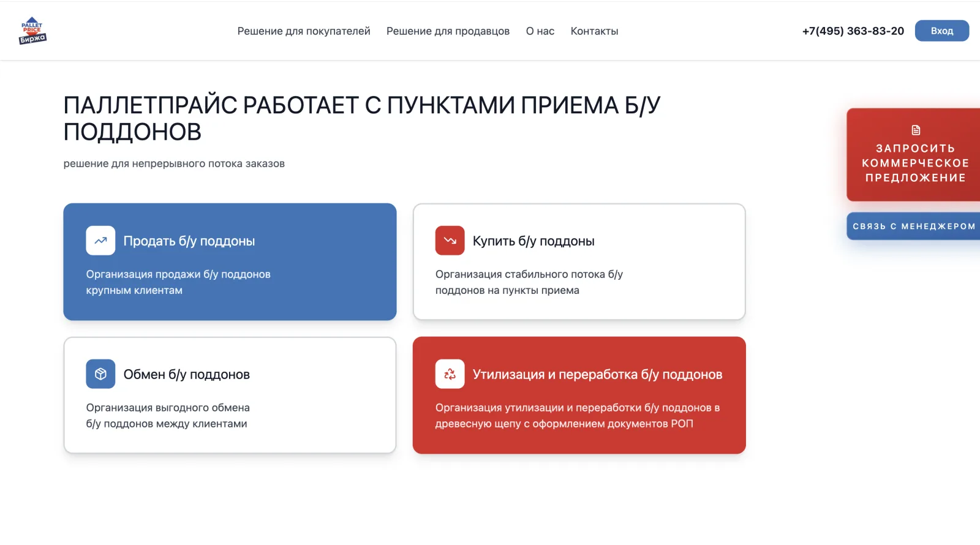This screenshot has height=545, width=980.
Task: Open the Контакты page
Action: 594,31
